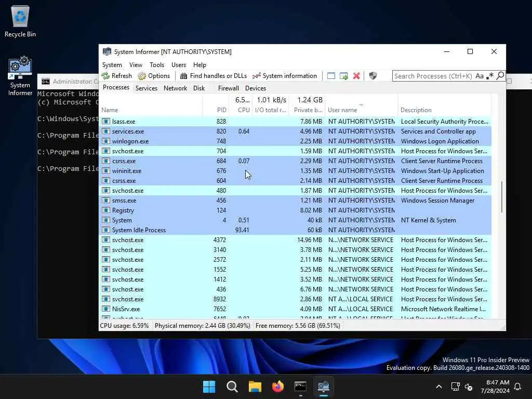Open the Tools menu
The height and width of the screenshot is (399, 532).
[x=157, y=65]
